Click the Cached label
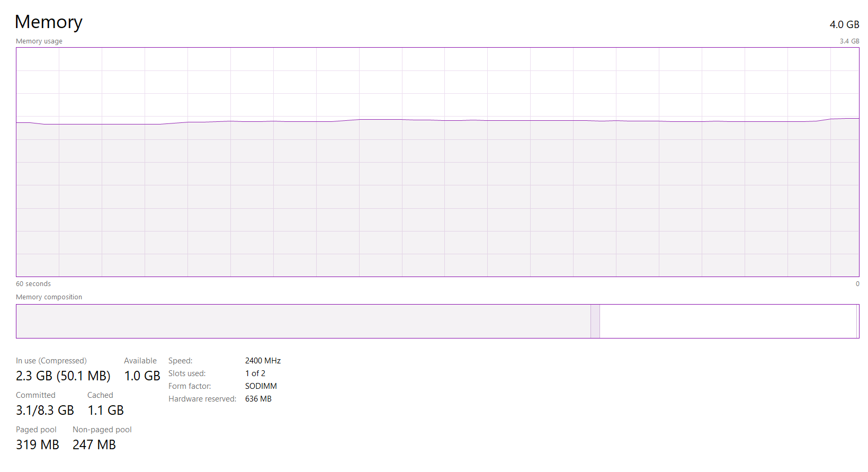Screen dimensions: 868x472 (100, 395)
